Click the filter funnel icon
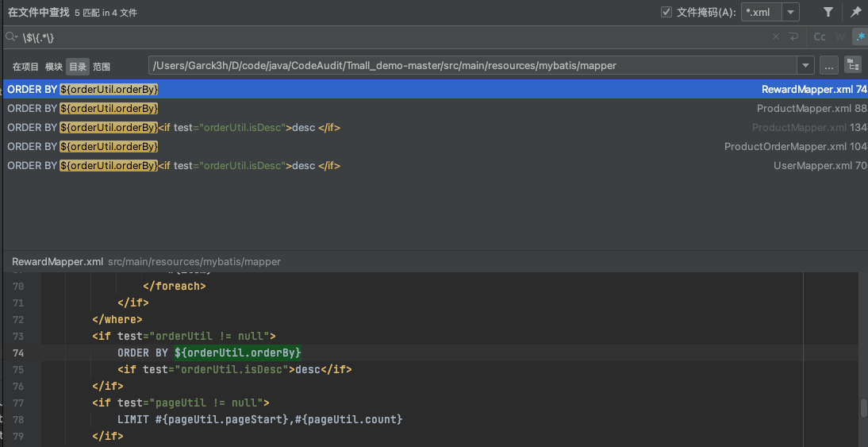This screenshot has height=447, width=868. tap(828, 12)
